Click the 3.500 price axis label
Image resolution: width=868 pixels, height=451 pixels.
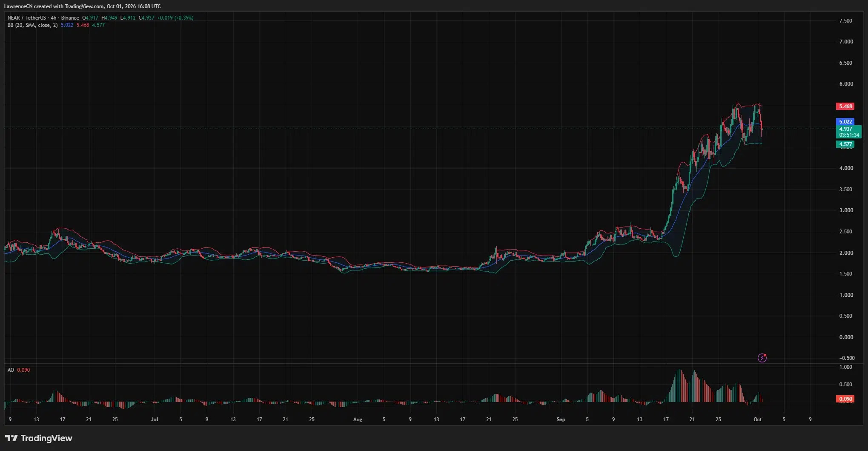coord(846,190)
